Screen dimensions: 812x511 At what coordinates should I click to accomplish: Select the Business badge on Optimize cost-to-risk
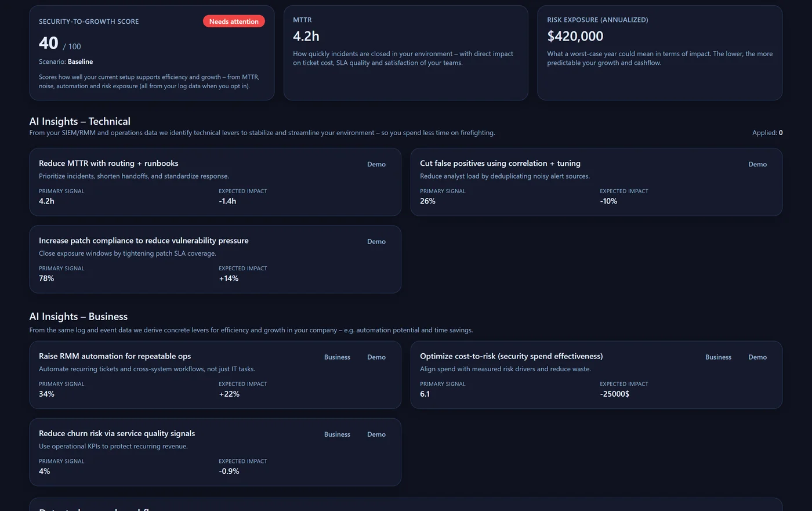point(718,357)
